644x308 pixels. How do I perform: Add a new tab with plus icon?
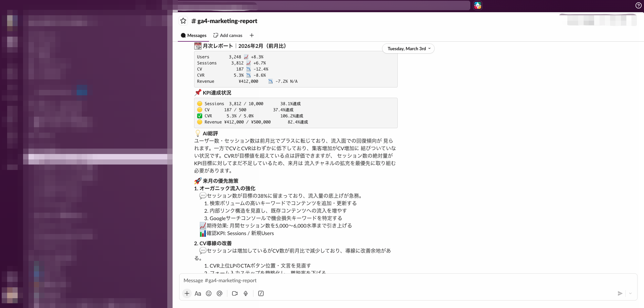[252, 35]
